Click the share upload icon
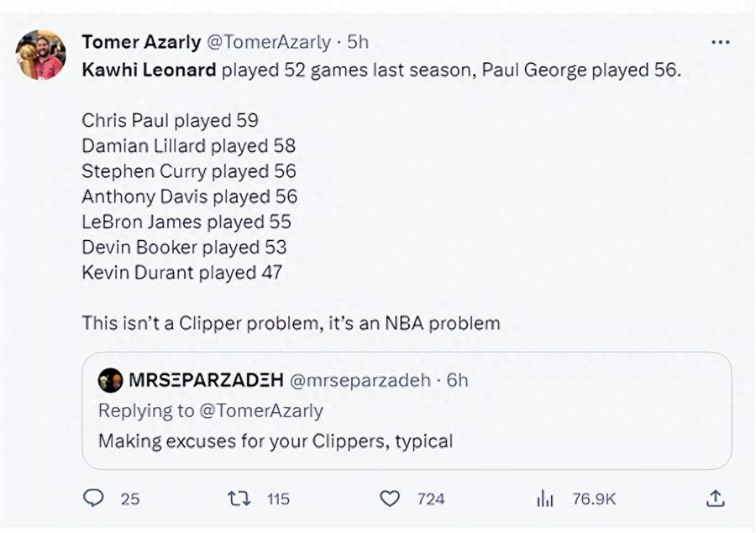 click(716, 499)
